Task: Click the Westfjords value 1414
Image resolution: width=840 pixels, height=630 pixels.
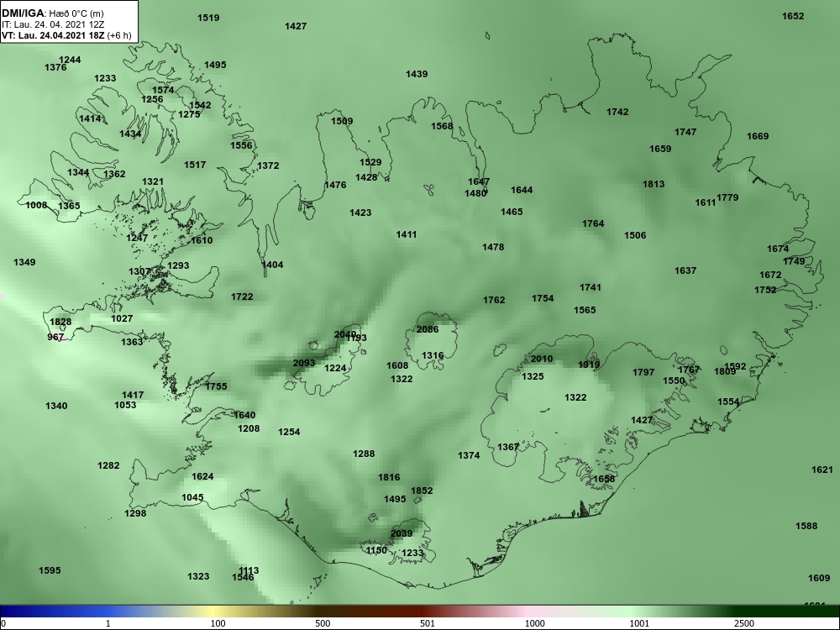Action: [x=90, y=118]
